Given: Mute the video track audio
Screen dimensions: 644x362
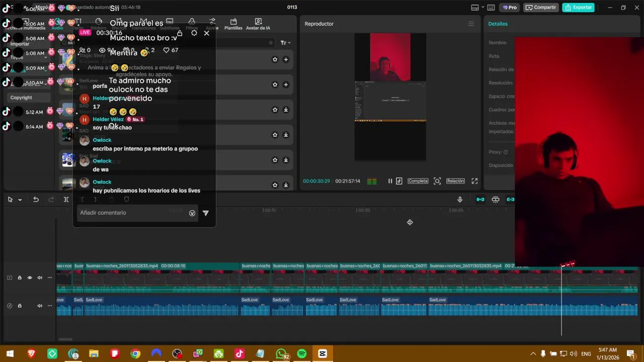Looking at the screenshot, I should 39,278.
